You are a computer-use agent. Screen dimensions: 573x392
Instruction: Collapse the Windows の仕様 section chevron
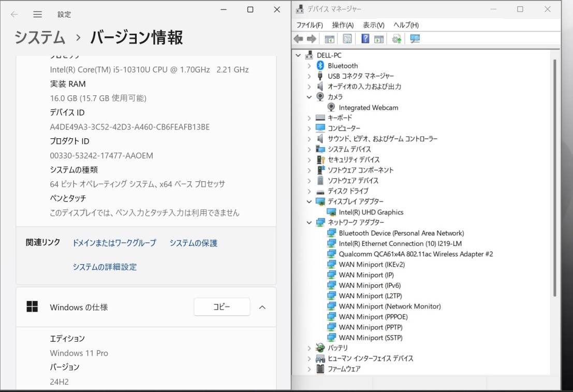(262, 307)
